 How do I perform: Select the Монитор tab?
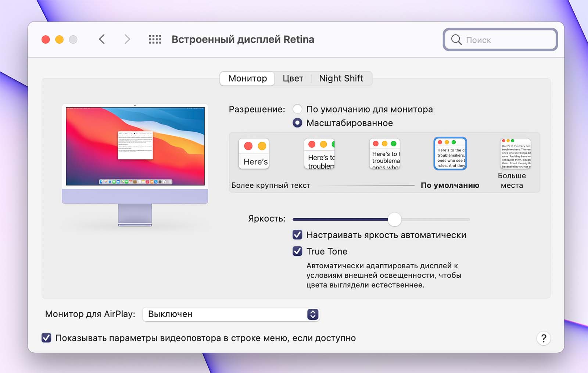point(247,78)
